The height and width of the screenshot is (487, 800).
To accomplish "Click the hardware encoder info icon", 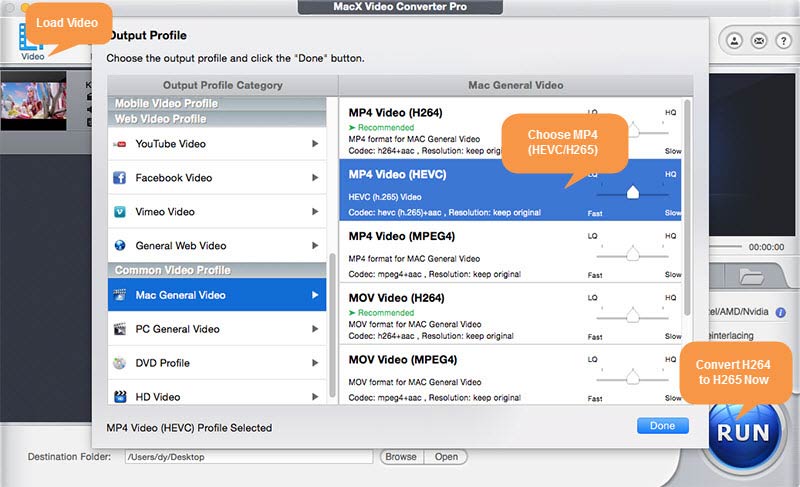I will pyautogui.click(x=781, y=313).
